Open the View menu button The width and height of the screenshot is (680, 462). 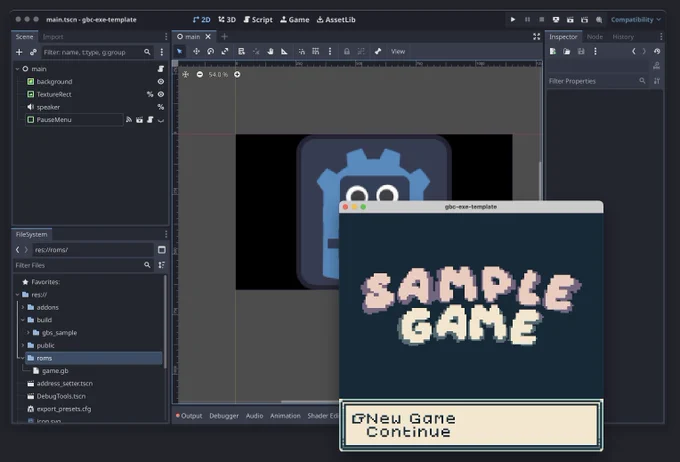tap(398, 51)
